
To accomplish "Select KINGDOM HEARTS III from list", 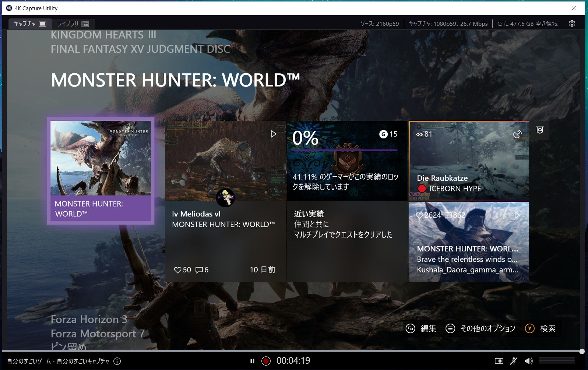I will (x=103, y=35).
